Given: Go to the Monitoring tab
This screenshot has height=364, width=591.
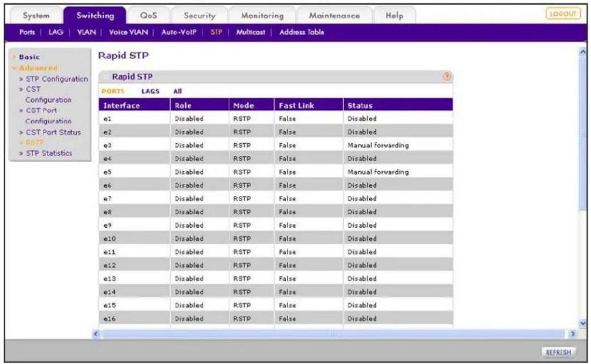Looking at the screenshot, I should (262, 16).
